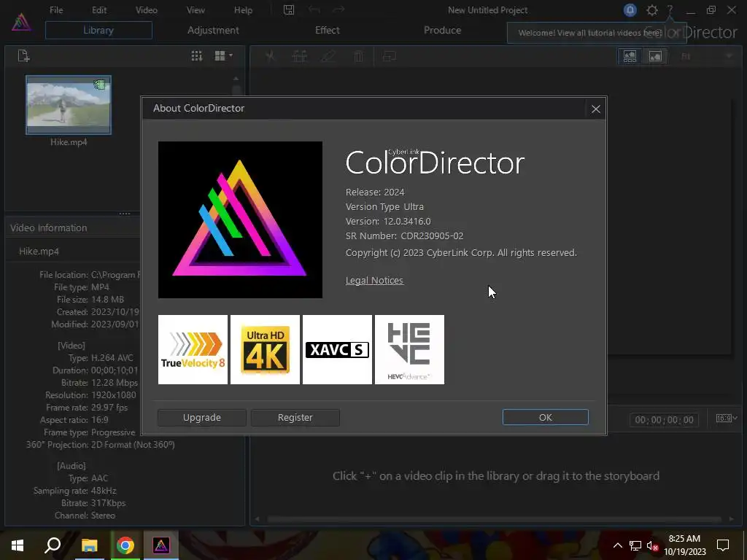
Task: Click the storyboard scroll right arrow
Action: coord(732,519)
